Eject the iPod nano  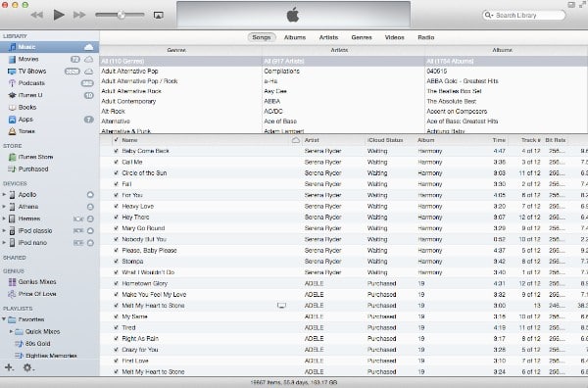coord(90,243)
